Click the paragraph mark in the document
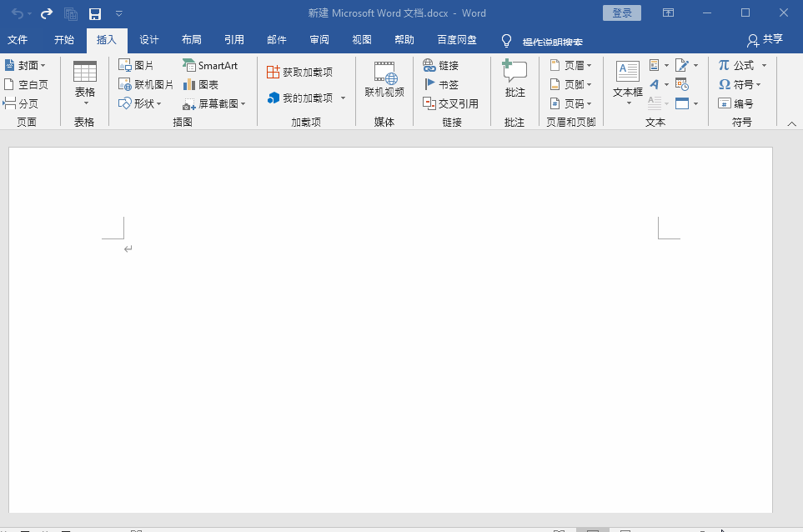This screenshot has width=803, height=532. pyautogui.click(x=128, y=248)
